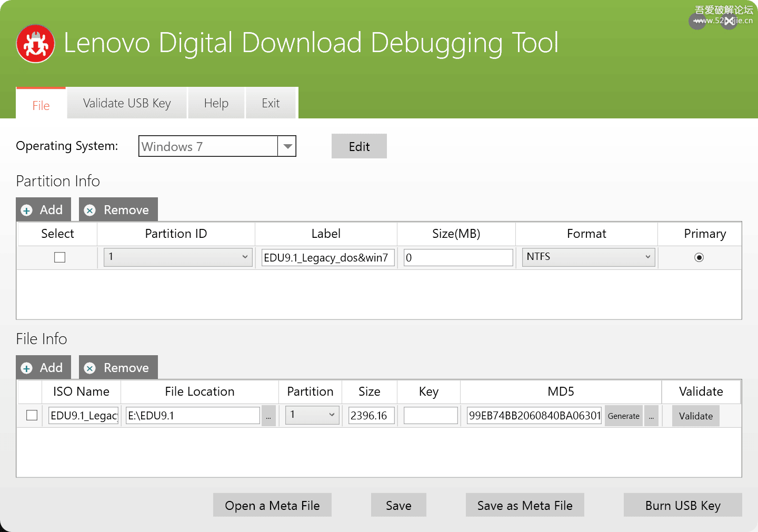The image size is (758, 532).
Task: Click the Label column header
Action: click(326, 234)
